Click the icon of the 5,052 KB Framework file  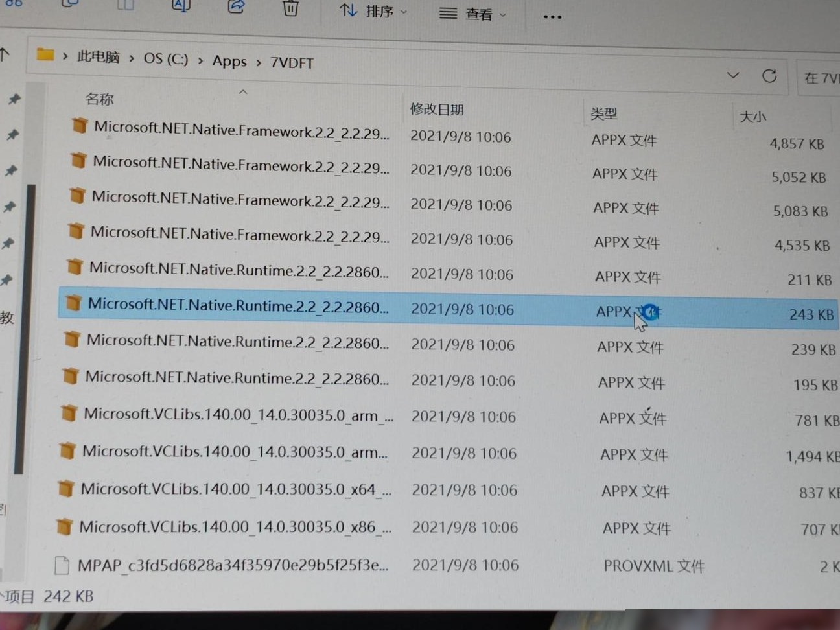pos(78,159)
